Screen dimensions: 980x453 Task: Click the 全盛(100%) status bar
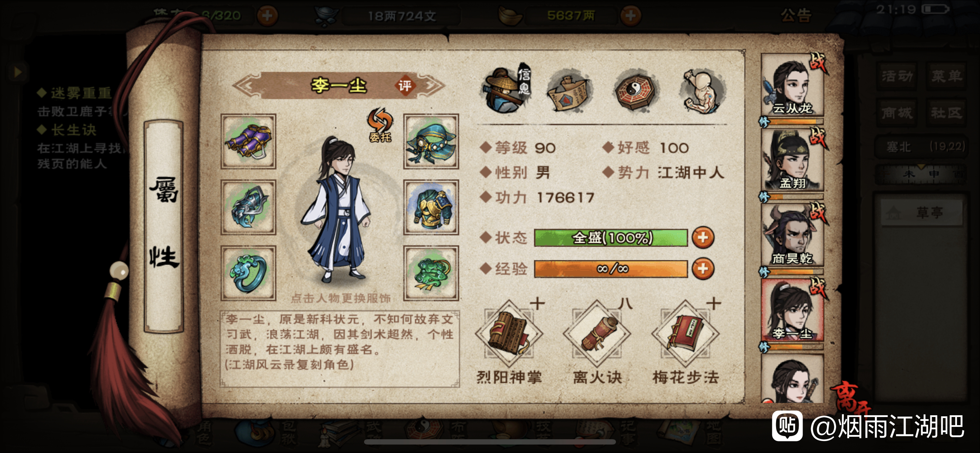(611, 238)
